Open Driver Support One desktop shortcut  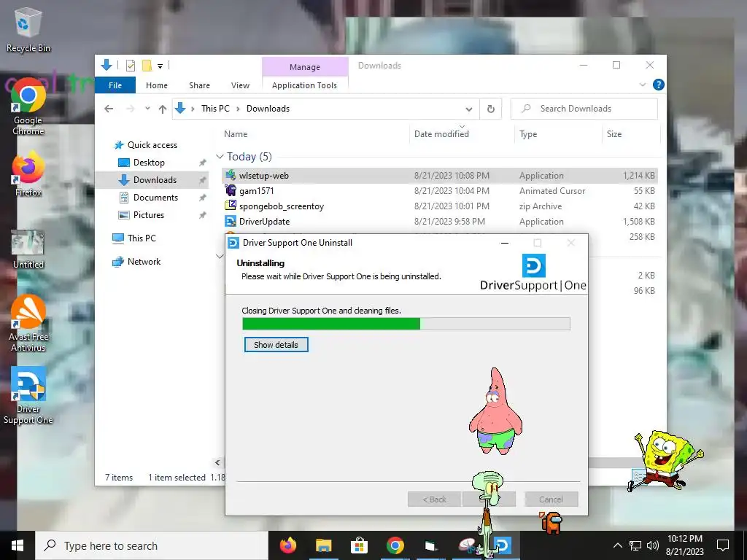coord(28,395)
